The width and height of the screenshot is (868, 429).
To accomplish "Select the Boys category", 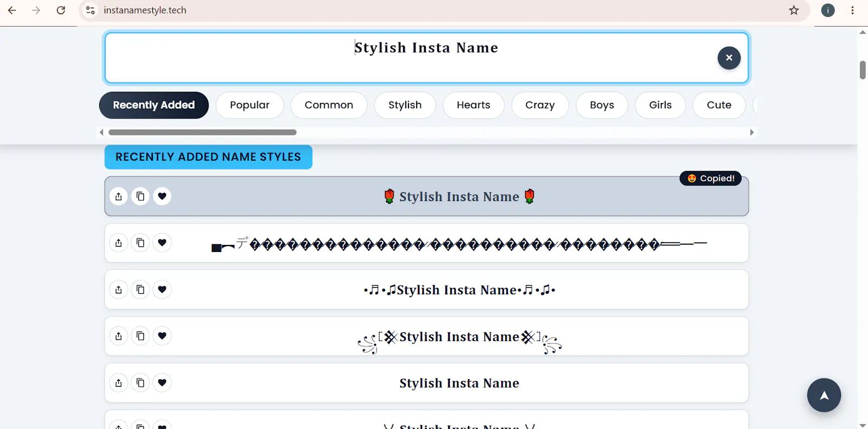I will pyautogui.click(x=602, y=105).
